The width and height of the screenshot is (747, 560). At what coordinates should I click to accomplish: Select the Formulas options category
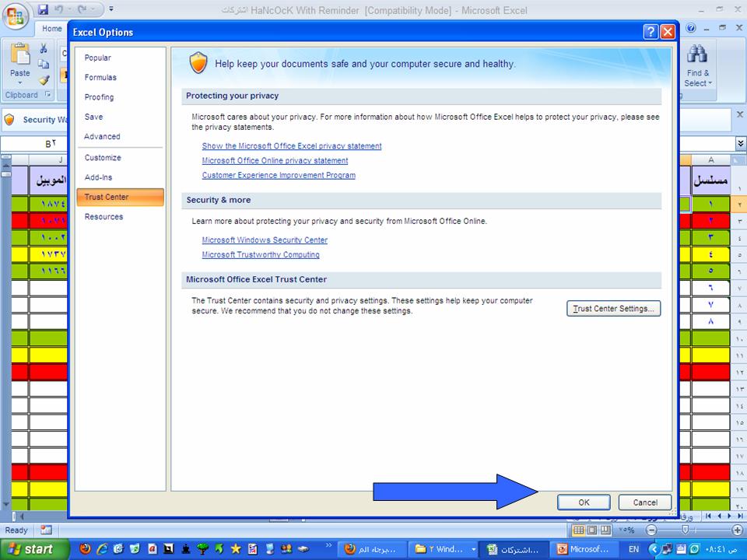click(100, 77)
